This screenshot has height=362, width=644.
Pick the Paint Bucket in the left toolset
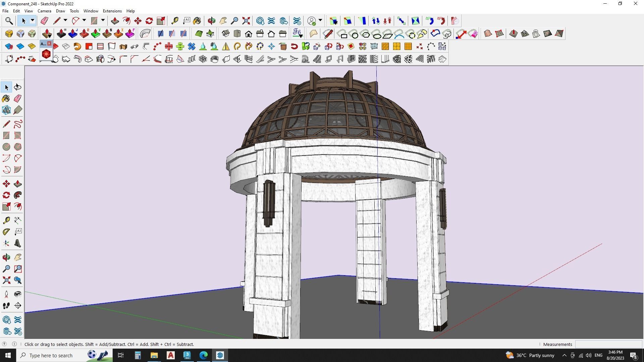[x=6, y=99]
